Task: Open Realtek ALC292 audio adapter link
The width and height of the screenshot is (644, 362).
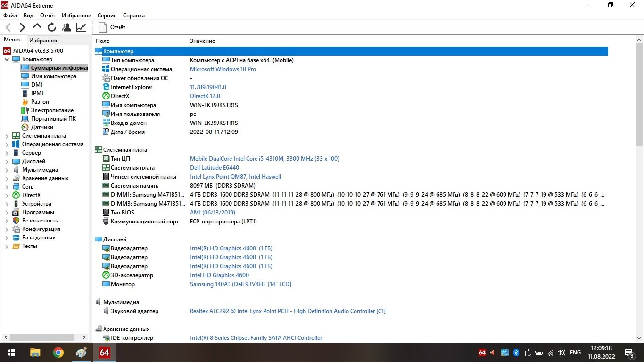Action: [288, 311]
